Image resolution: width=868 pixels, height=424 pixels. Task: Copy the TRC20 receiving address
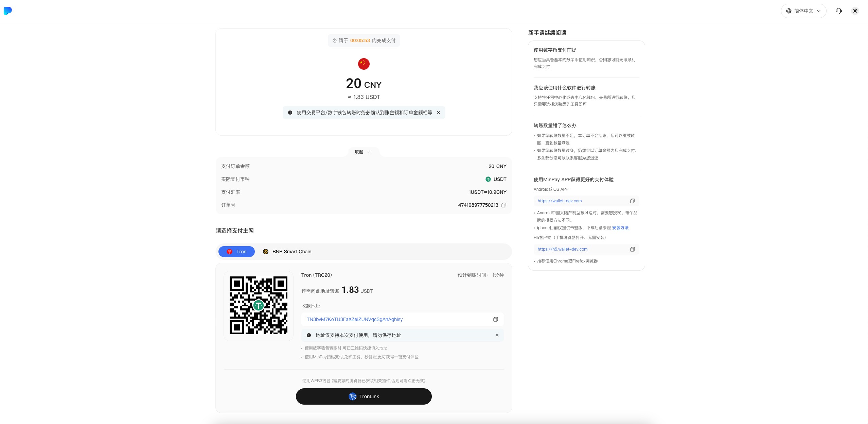click(x=495, y=319)
